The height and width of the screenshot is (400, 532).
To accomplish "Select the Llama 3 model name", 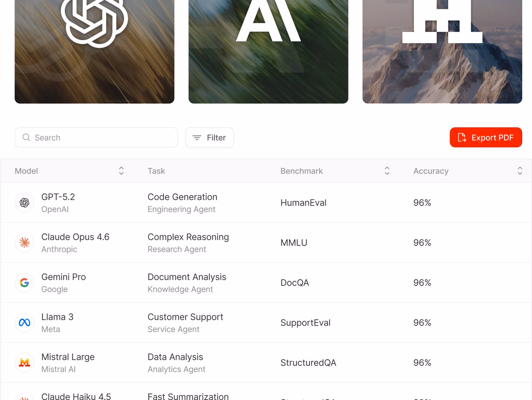I will pos(57,317).
